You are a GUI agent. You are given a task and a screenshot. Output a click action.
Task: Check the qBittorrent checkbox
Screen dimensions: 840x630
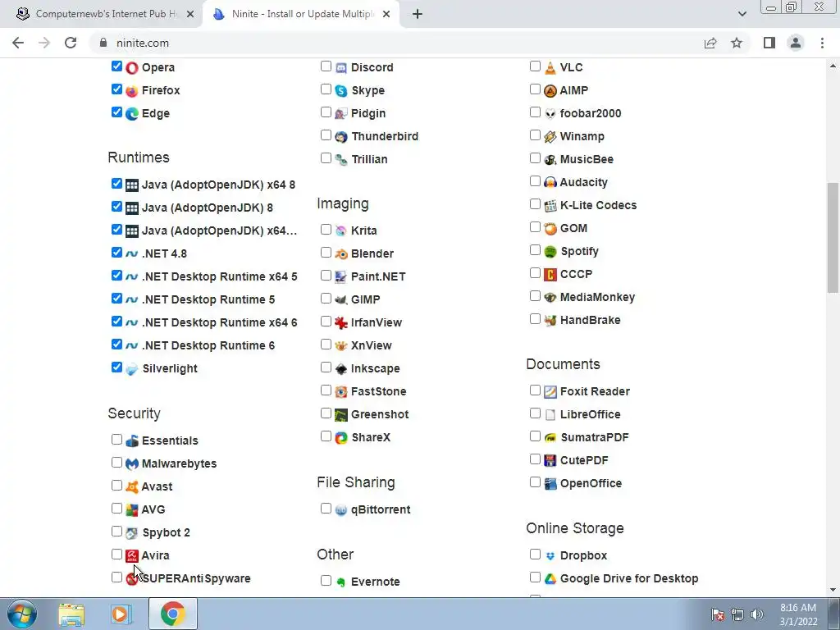326,509
